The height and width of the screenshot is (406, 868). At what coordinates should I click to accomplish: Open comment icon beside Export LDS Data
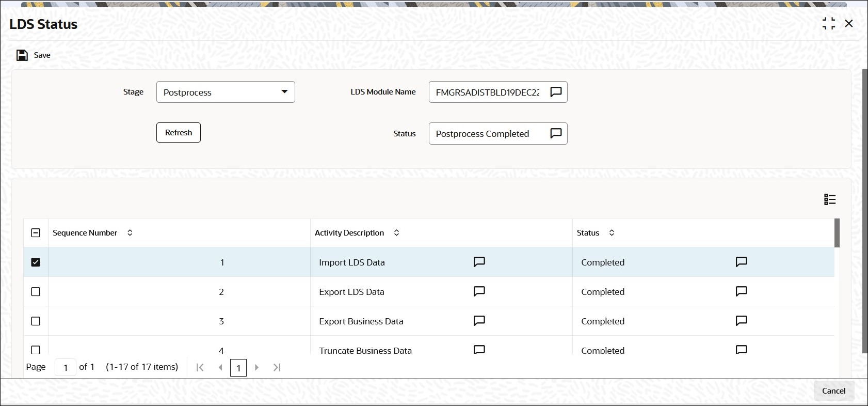(479, 291)
